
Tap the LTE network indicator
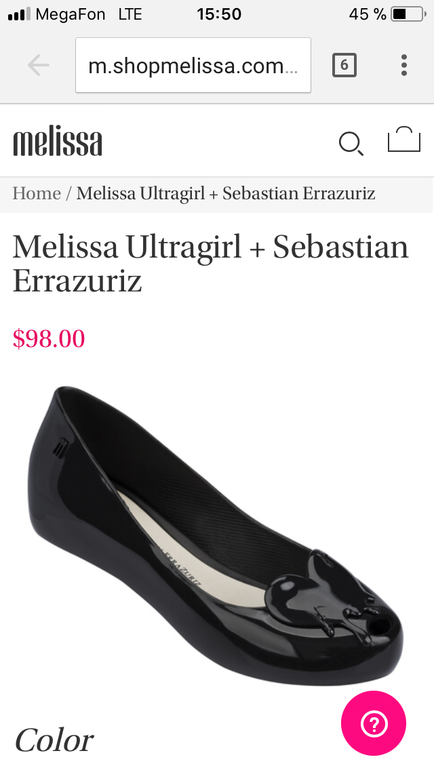point(130,14)
